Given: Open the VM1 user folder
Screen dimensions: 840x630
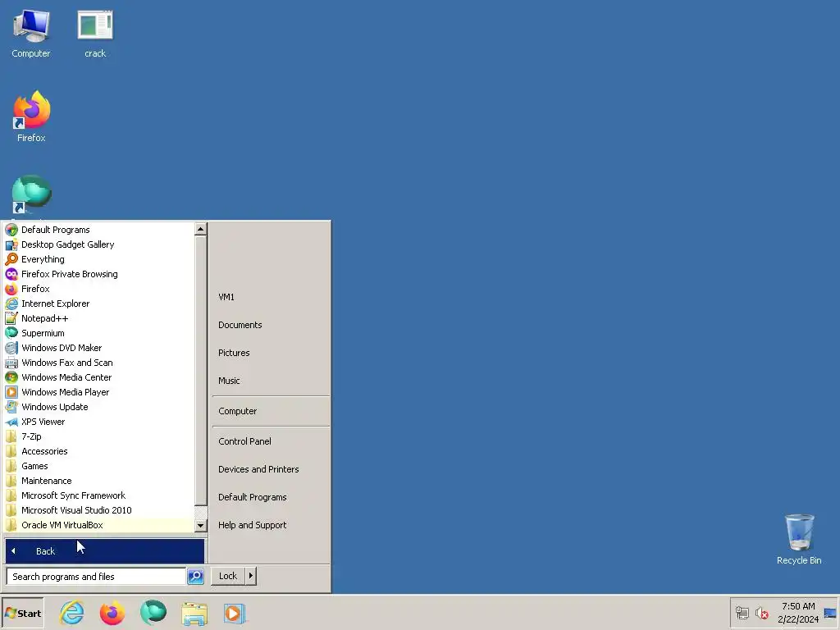Looking at the screenshot, I should [271, 297].
